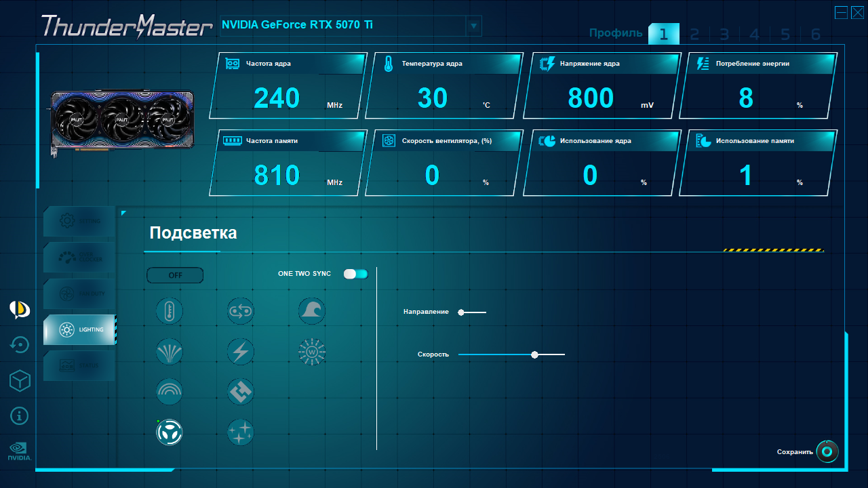Click the memory module icon in Частота памяти tile

[233, 141]
